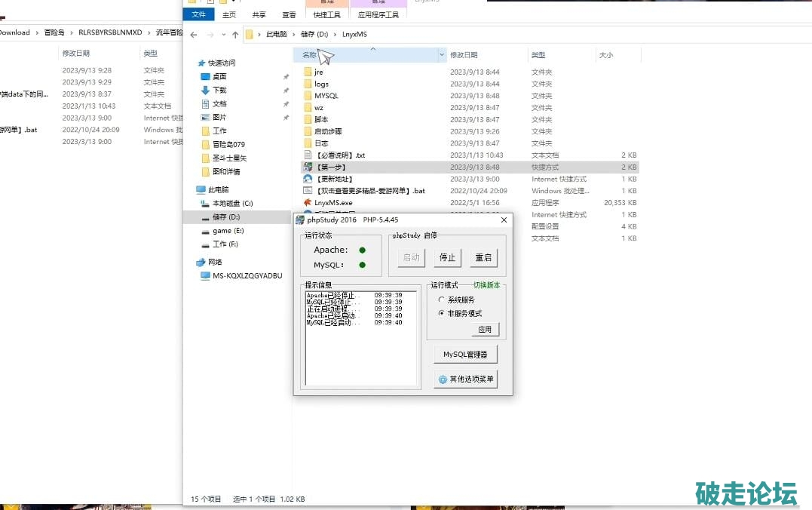Image resolution: width=812 pixels, height=510 pixels.
Task: Click the 下载 download icon in quick access
Action: (205, 90)
